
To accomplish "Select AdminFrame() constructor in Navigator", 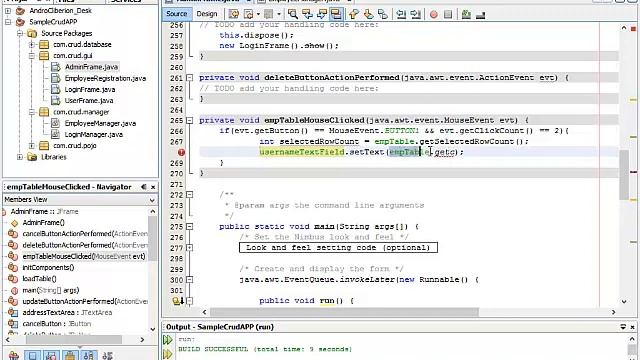I will point(43,222).
